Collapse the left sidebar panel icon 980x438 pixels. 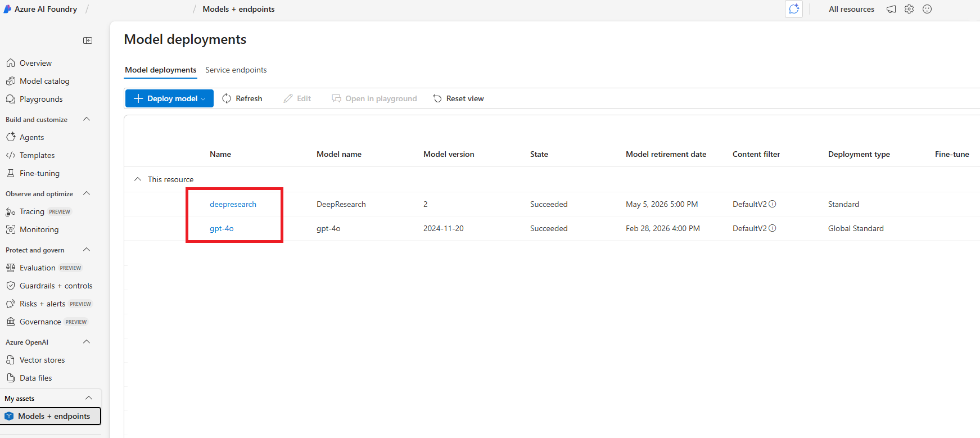point(88,40)
